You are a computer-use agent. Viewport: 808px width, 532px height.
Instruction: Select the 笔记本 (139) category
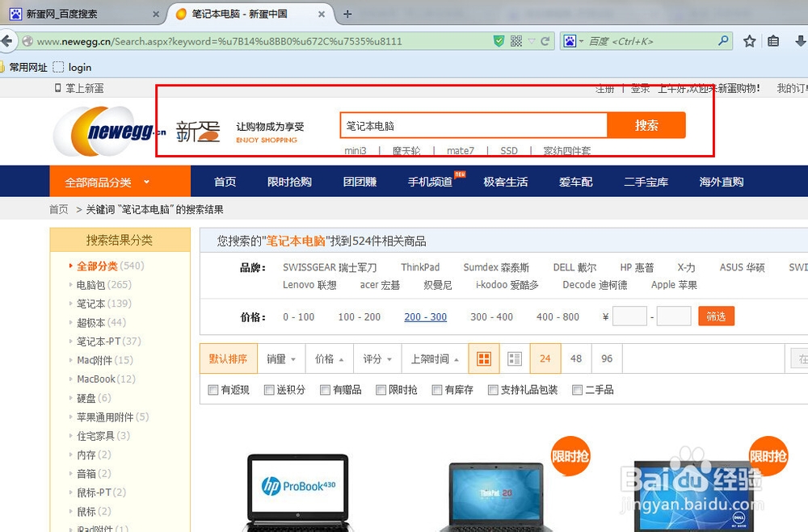click(x=103, y=304)
